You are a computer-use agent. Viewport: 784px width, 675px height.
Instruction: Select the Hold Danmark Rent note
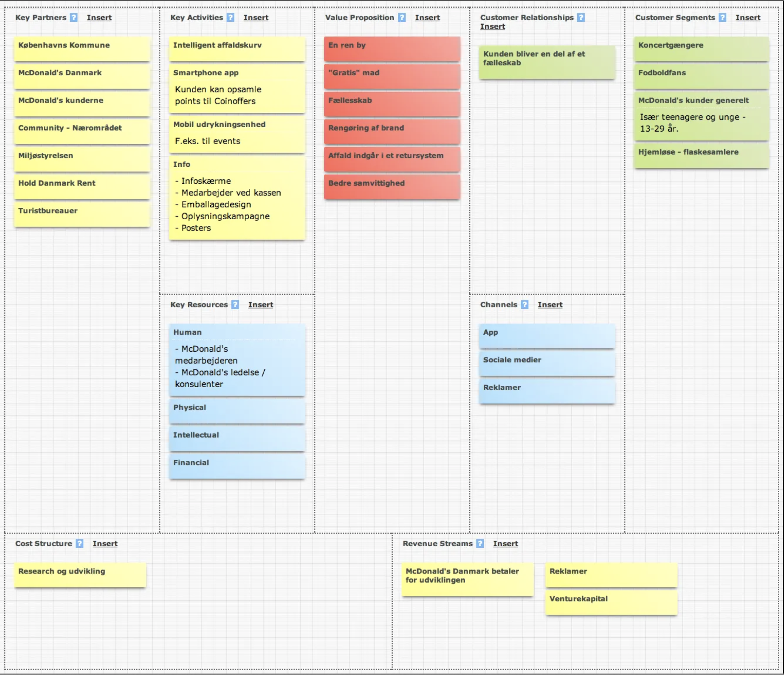pos(82,187)
